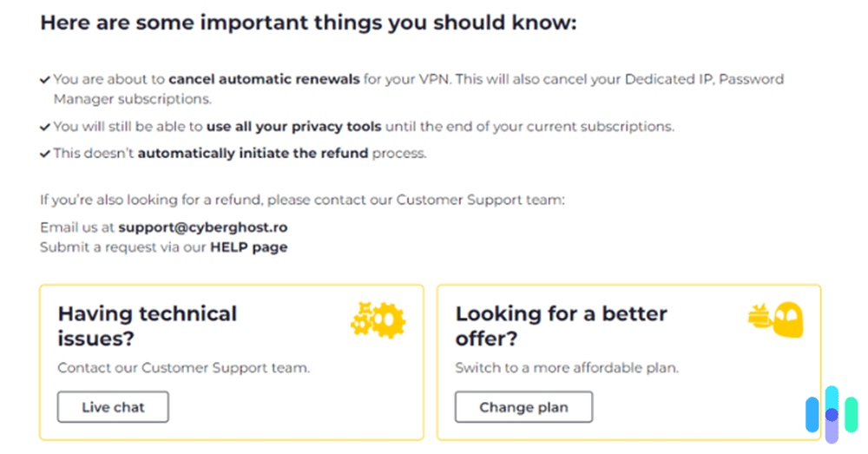
Task: Click the "If you're also looking for a refund" sentence
Action: tap(302, 201)
